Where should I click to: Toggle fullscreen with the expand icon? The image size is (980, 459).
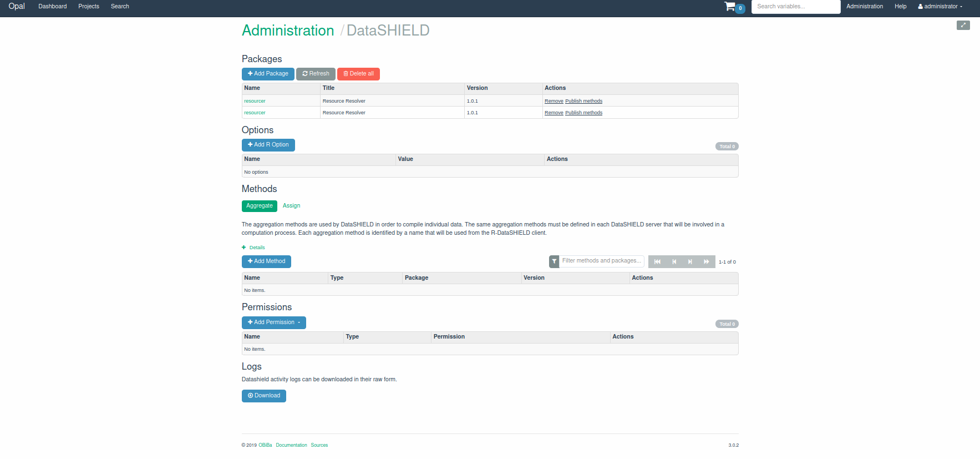coord(963,25)
